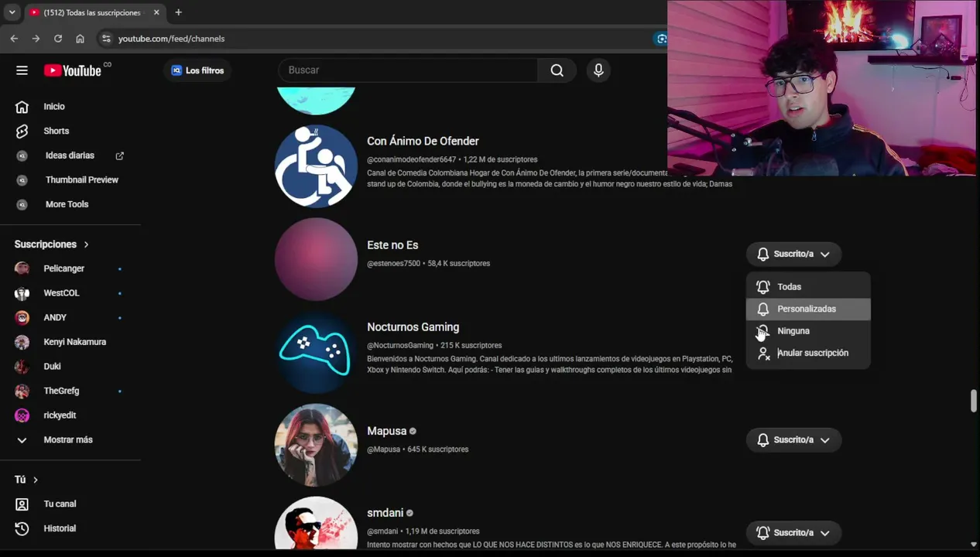
Task: Open a new browser tab with plus
Action: [x=178, y=12]
